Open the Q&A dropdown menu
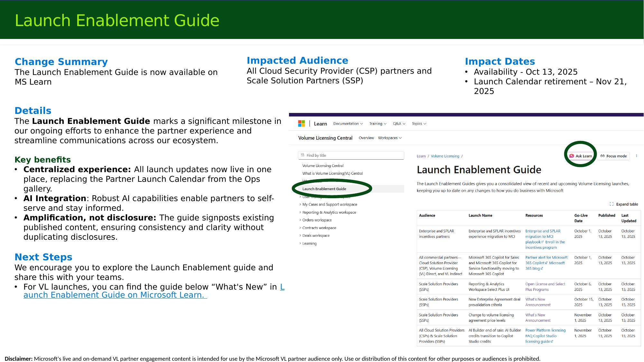This screenshot has width=644, height=362. coord(399,124)
